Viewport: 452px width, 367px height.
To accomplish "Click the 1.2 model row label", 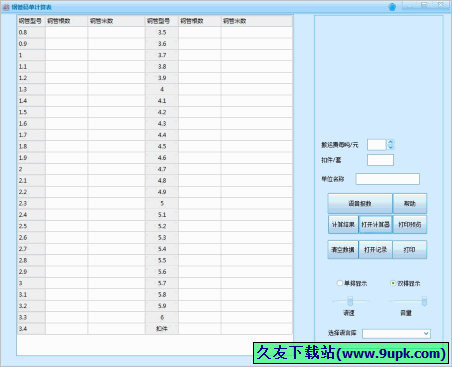I will click(31, 78).
